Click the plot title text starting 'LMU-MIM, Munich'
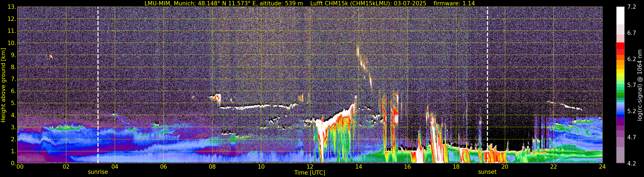644x177 pixels. point(309,3)
